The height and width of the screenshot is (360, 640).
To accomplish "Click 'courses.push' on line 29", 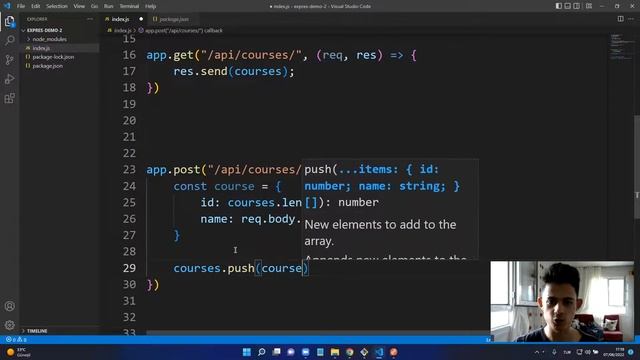I will coord(214,268).
